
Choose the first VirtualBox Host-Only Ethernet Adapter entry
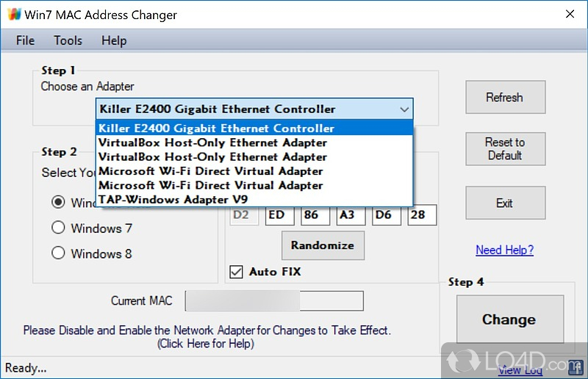(x=254, y=142)
